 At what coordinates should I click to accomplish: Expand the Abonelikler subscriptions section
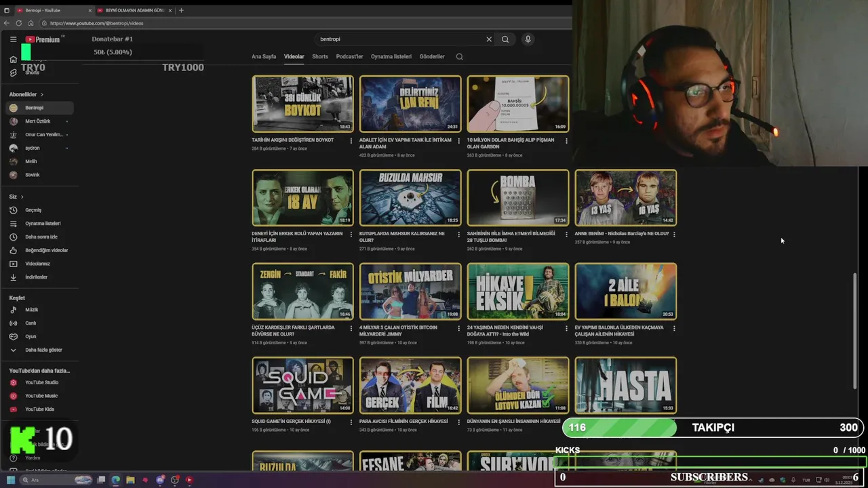click(26, 94)
